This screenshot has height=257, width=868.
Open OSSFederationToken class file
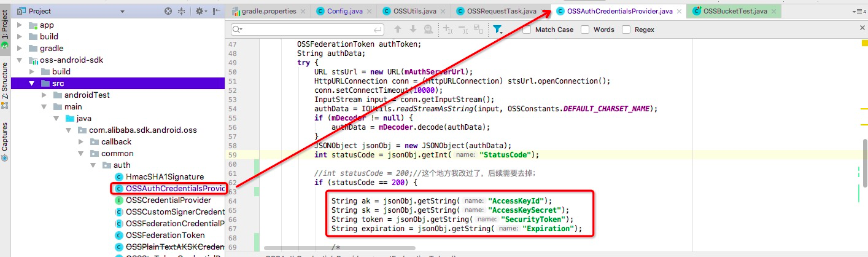point(165,235)
